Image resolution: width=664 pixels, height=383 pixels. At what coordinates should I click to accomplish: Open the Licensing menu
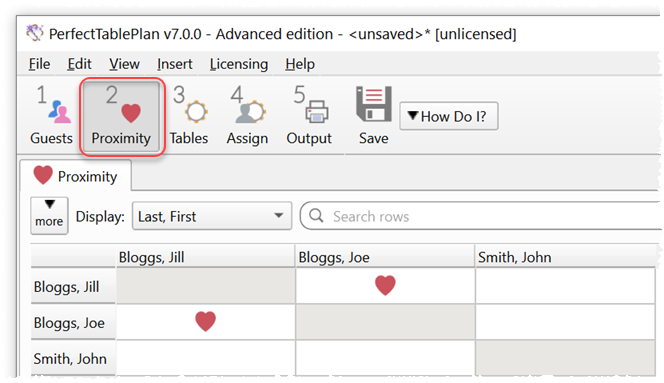(239, 64)
